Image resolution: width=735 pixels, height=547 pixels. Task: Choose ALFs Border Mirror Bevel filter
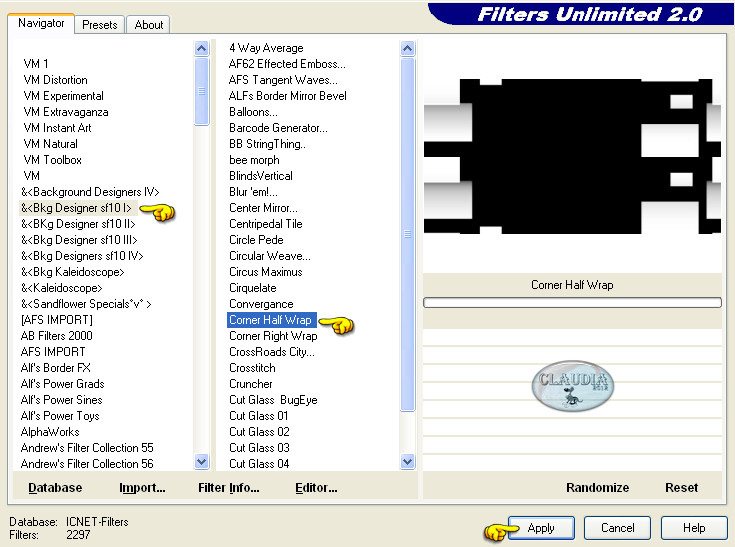(288, 96)
